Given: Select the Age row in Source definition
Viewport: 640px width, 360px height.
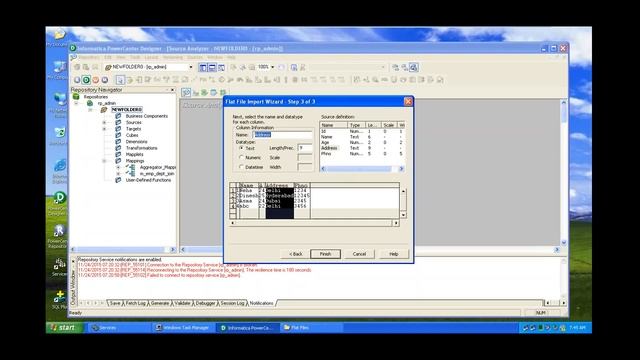Looking at the screenshot, I should [362, 142].
